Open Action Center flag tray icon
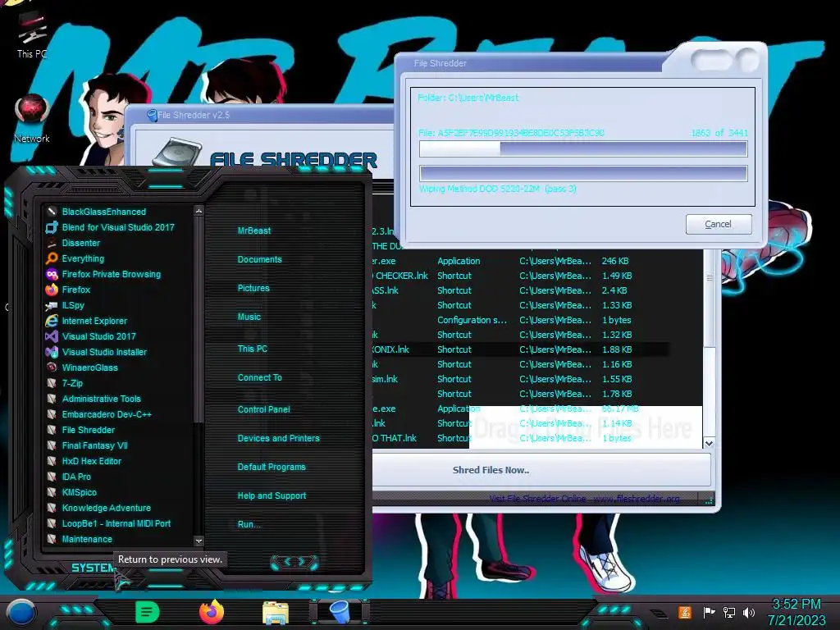The height and width of the screenshot is (630, 840). tap(709, 612)
